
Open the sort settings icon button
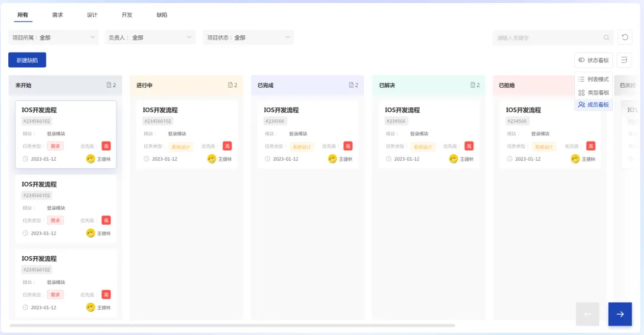(x=624, y=60)
